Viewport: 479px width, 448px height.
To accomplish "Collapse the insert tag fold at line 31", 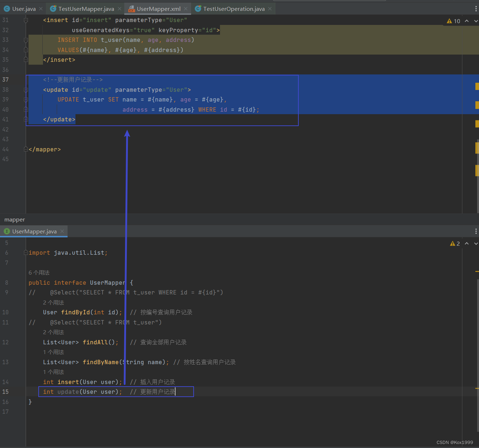I will (x=26, y=20).
